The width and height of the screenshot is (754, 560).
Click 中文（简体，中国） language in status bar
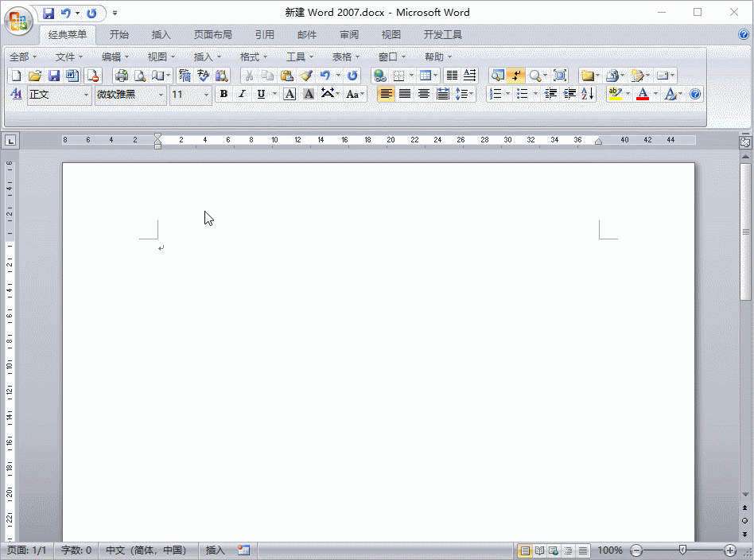146,550
